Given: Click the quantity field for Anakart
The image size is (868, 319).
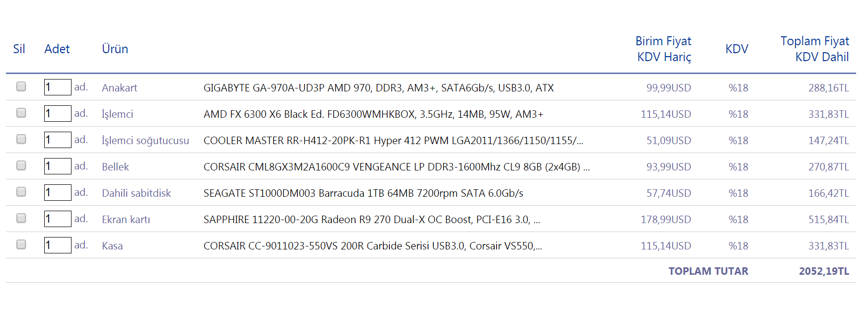Looking at the screenshot, I should tap(58, 87).
